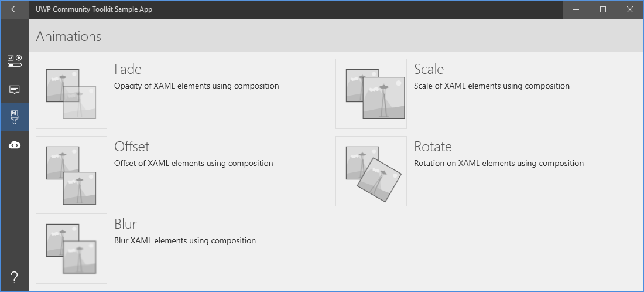Open the Blur sample thumbnail
The height and width of the screenshot is (292, 644).
(x=71, y=249)
